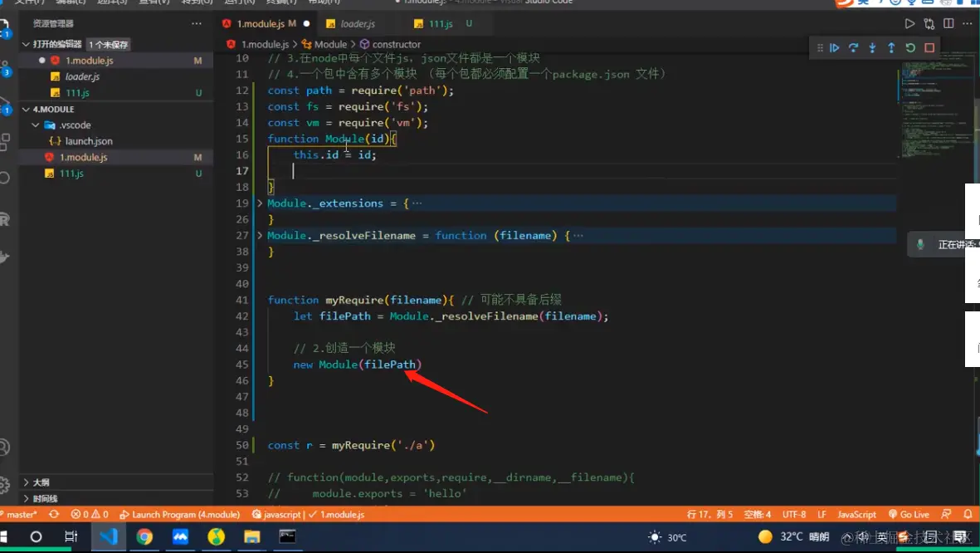Screen dimensions: 980x553
Task: Unfold Module._extensions block at line 19
Action: pos(260,203)
